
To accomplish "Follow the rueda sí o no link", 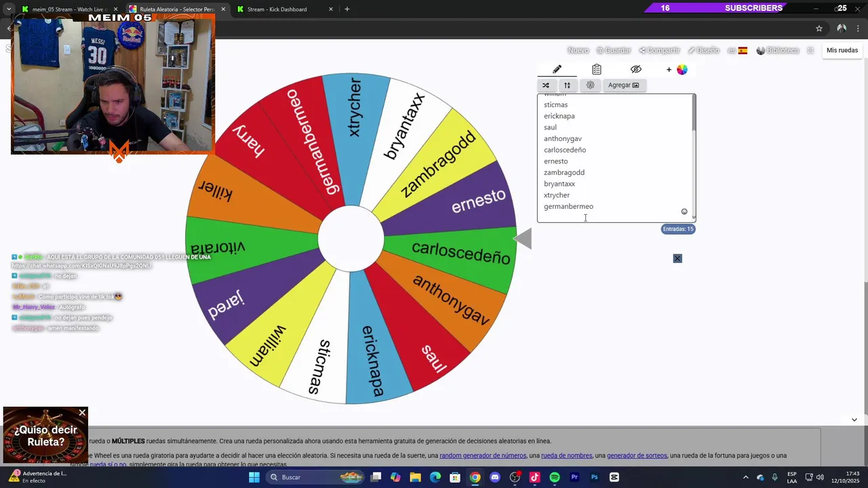I will (x=108, y=465).
